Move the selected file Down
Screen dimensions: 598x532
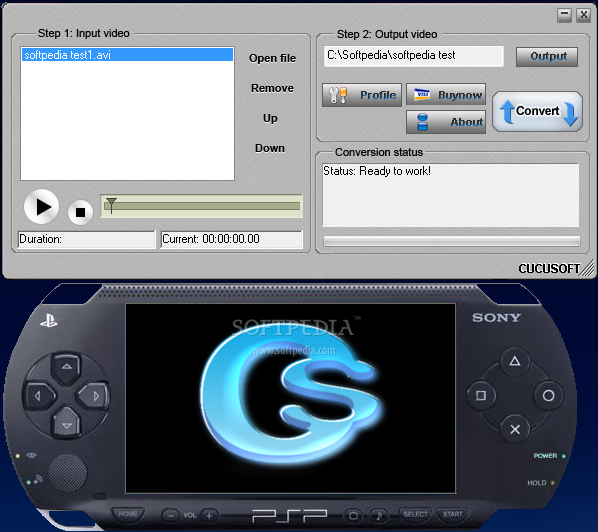[270, 148]
